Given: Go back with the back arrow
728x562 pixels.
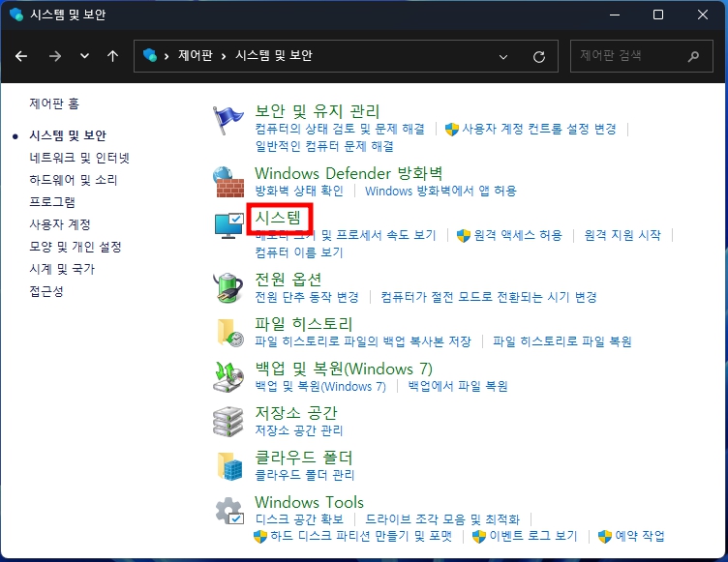Looking at the screenshot, I should [x=21, y=56].
